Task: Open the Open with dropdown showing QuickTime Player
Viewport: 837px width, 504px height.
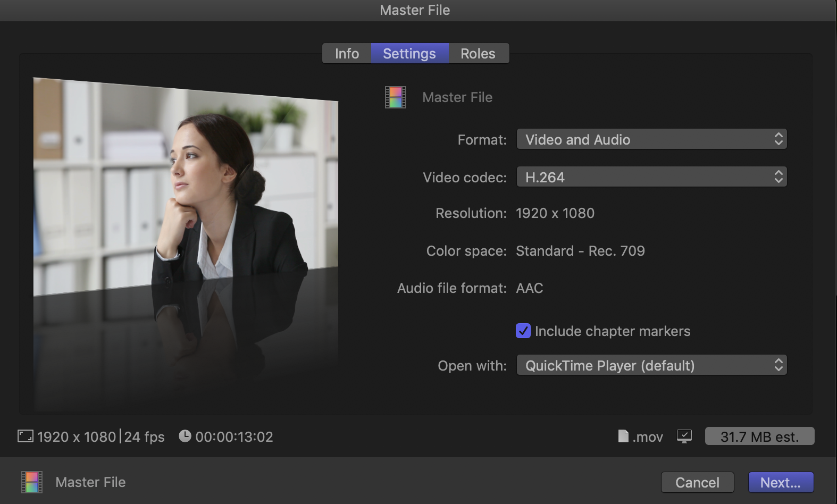Action: 651,365
